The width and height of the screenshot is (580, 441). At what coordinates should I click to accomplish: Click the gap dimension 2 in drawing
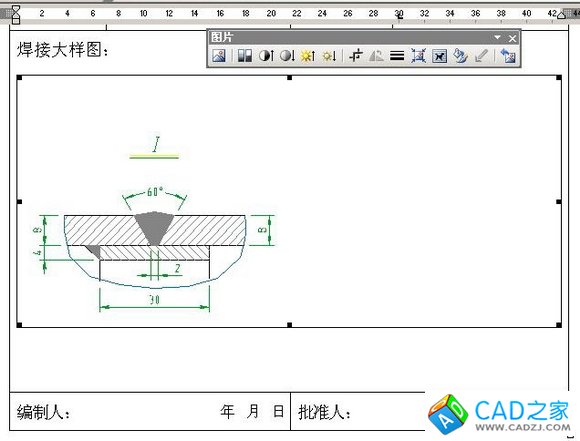(178, 268)
